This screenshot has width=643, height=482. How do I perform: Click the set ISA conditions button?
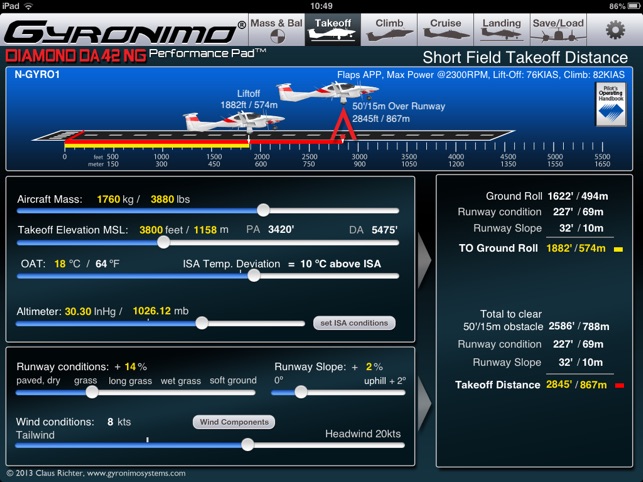coord(354,323)
